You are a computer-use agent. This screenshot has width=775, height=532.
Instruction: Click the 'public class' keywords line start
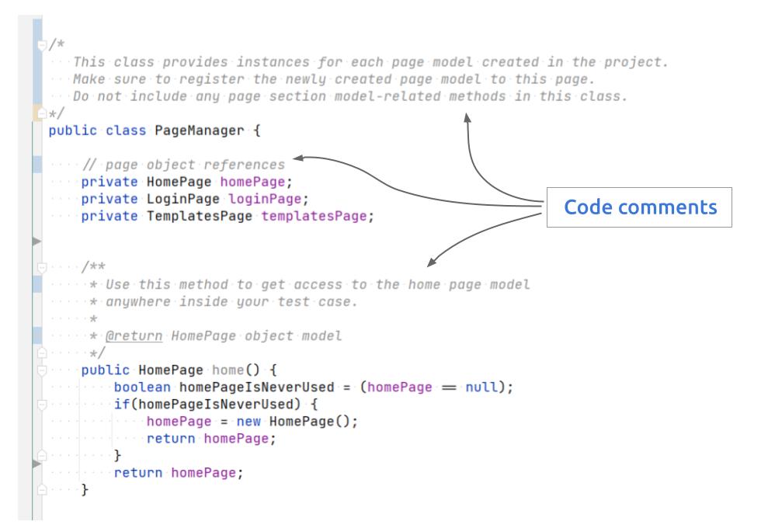point(97,130)
